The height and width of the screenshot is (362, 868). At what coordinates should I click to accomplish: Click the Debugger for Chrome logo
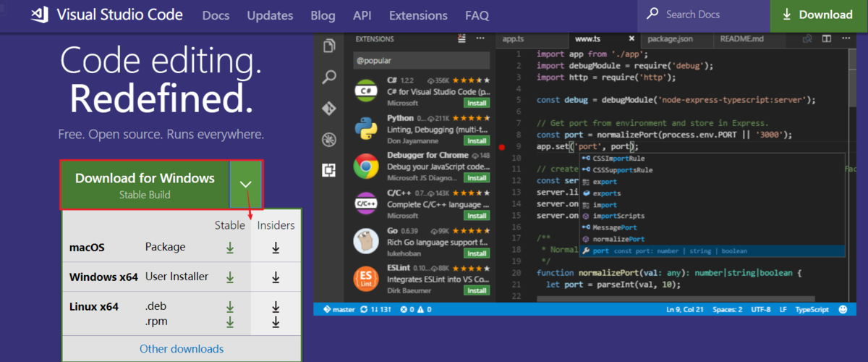367,167
